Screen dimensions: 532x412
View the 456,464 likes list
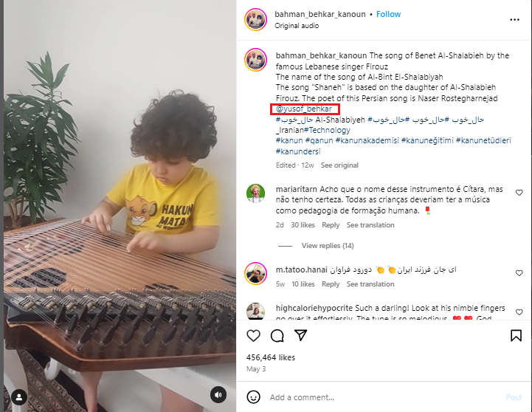coord(271,357)
